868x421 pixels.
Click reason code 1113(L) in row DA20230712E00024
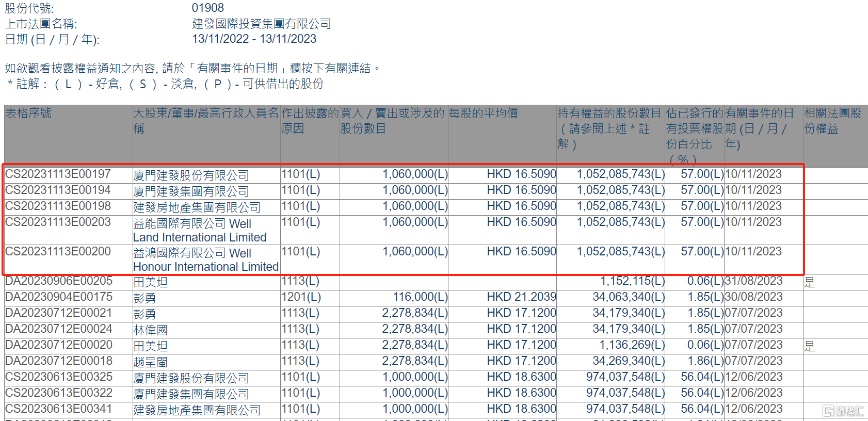pyautogui.click(x=301, y=329)
